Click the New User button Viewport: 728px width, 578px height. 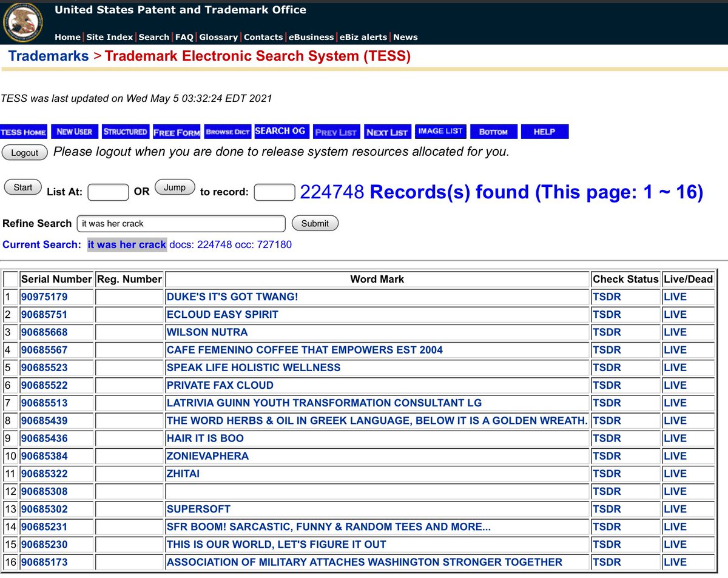click(74, 132)
